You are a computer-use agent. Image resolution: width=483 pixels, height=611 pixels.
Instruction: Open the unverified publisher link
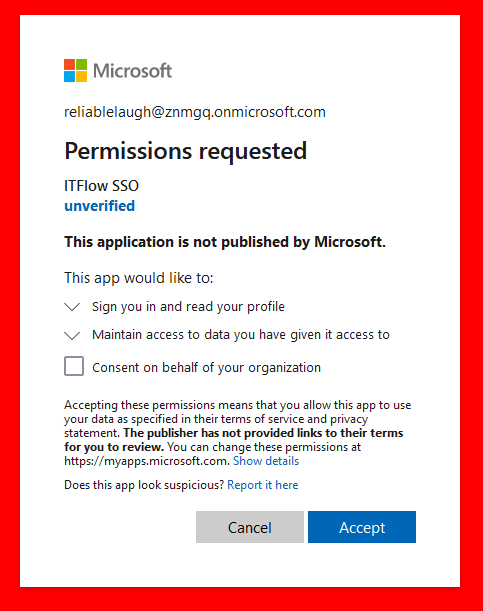99,206
